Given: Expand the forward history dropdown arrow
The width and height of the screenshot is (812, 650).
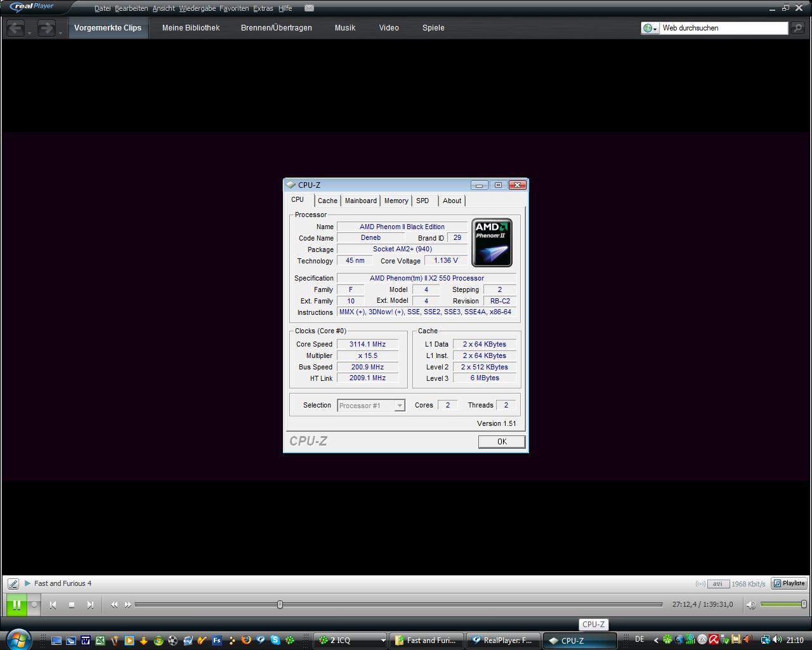Looking at the screenshot, I should [60, 32].
